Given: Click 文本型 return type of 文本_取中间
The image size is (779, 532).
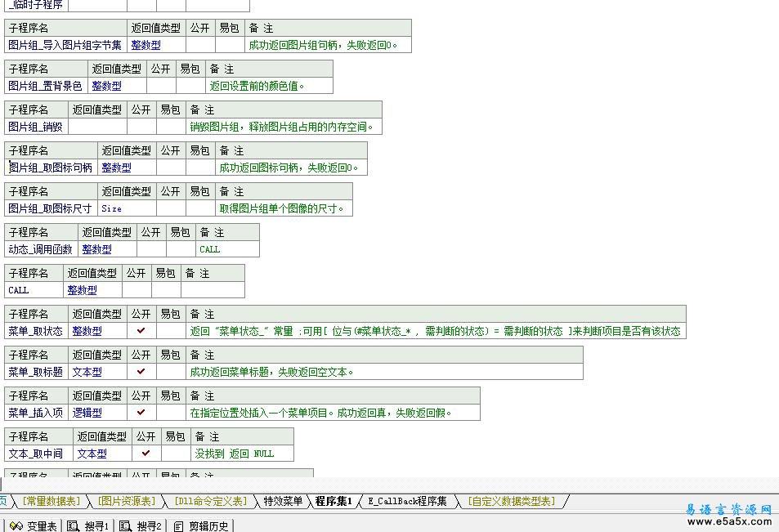Looking at the screenshot, I should click(102, 453).
